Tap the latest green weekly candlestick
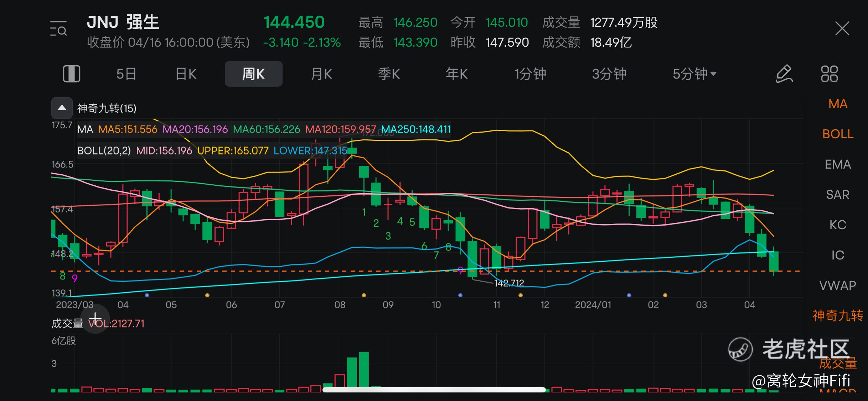 774,261
